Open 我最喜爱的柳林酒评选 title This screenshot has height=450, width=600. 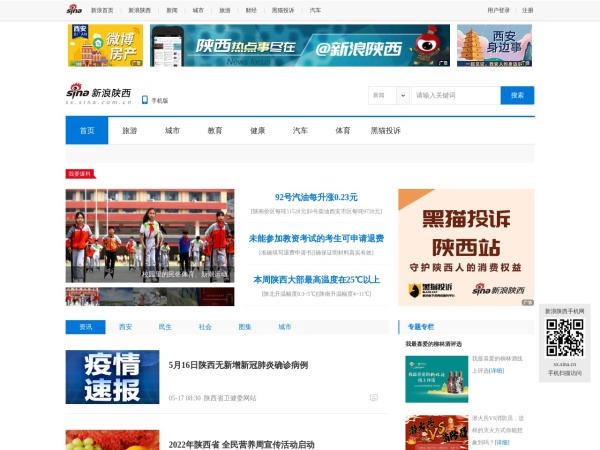click(x=434, y=344)
